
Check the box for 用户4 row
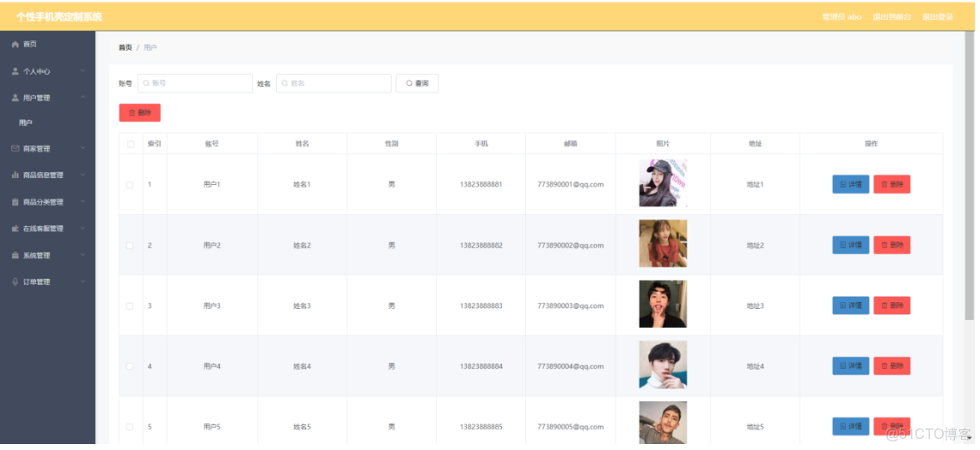(130, 367)
